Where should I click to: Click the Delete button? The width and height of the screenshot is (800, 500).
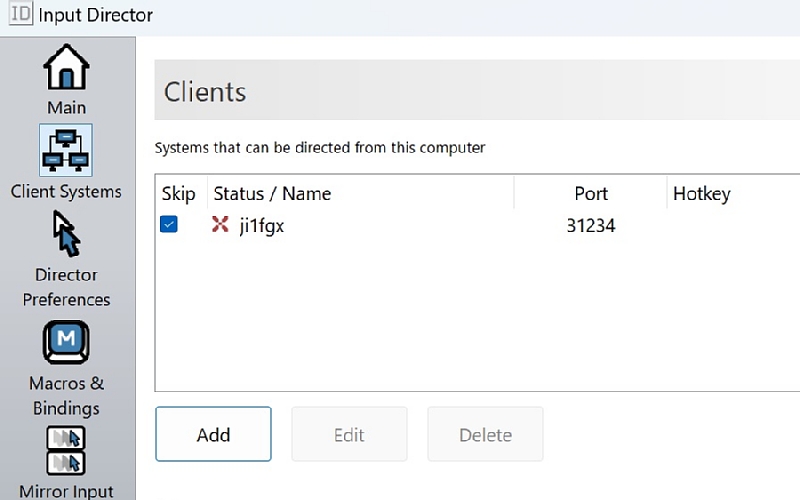(x=485, y=434)
